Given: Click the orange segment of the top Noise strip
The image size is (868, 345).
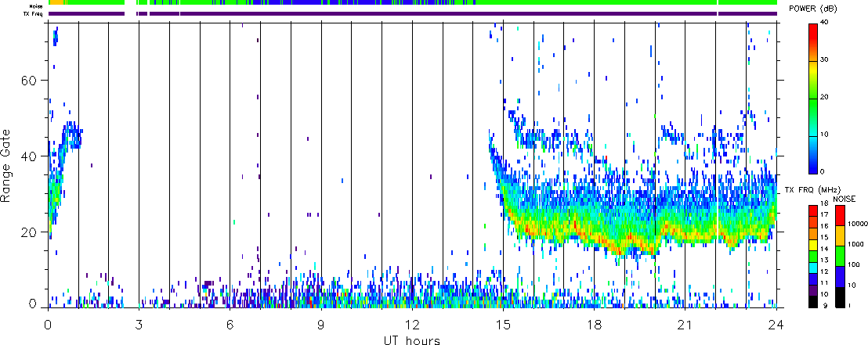Looking at the screenshot, I should 56,3.
